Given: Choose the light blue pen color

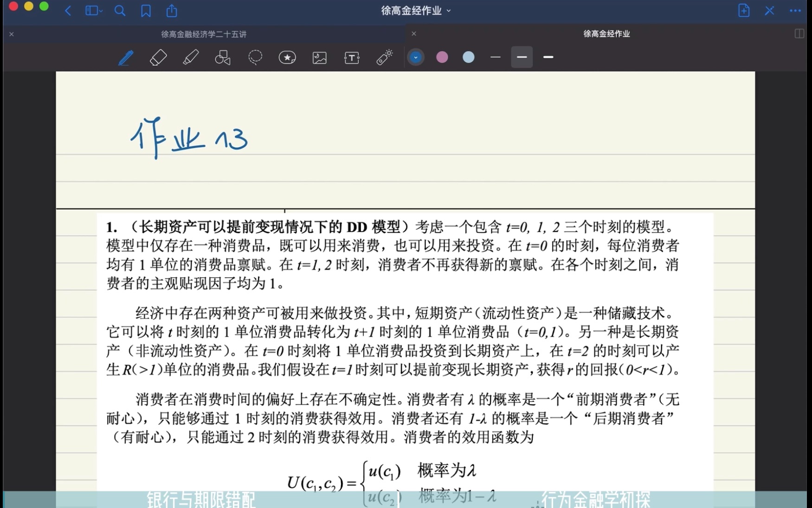Looking at the screenshot, I should pyautogui.click(x=469, y=57).
